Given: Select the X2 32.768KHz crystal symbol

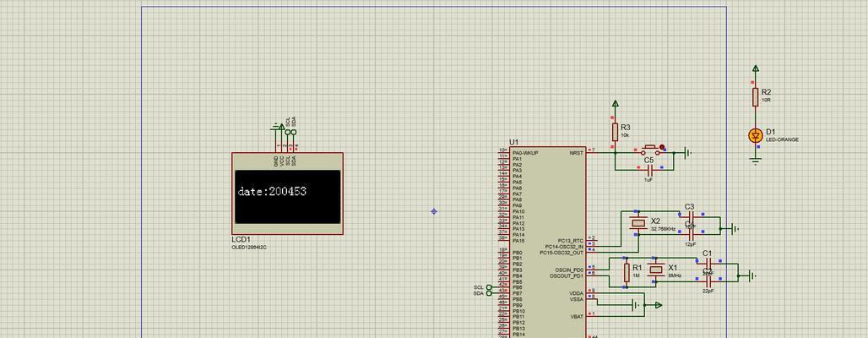Looking at the screenshot, I should click(639, 223).
